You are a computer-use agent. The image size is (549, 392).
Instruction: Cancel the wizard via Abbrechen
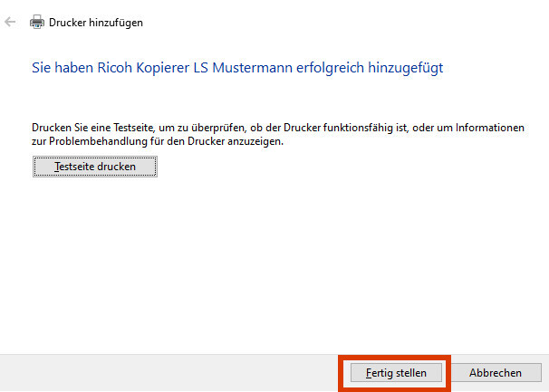coord(496,373)
